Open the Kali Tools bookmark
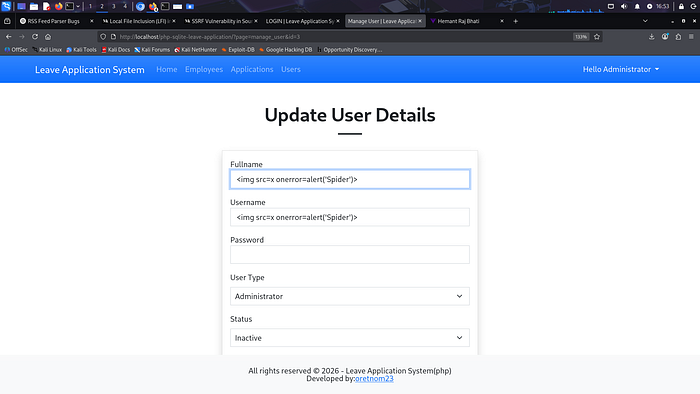 [x=81, y=50]
